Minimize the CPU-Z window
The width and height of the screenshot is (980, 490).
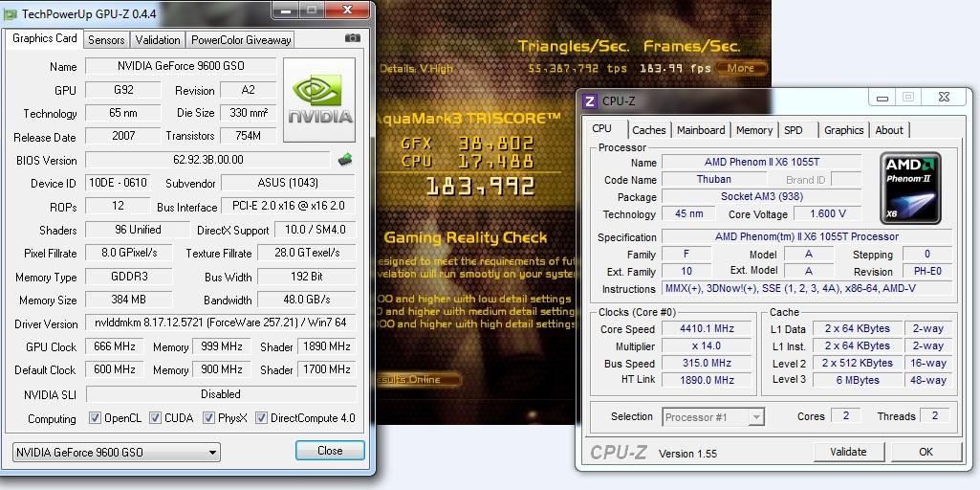point(882,98)
